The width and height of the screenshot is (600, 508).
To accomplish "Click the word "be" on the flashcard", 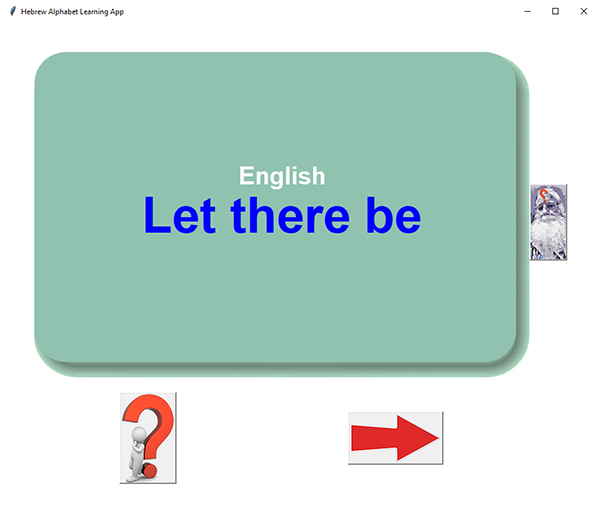I will coord(396,216).
